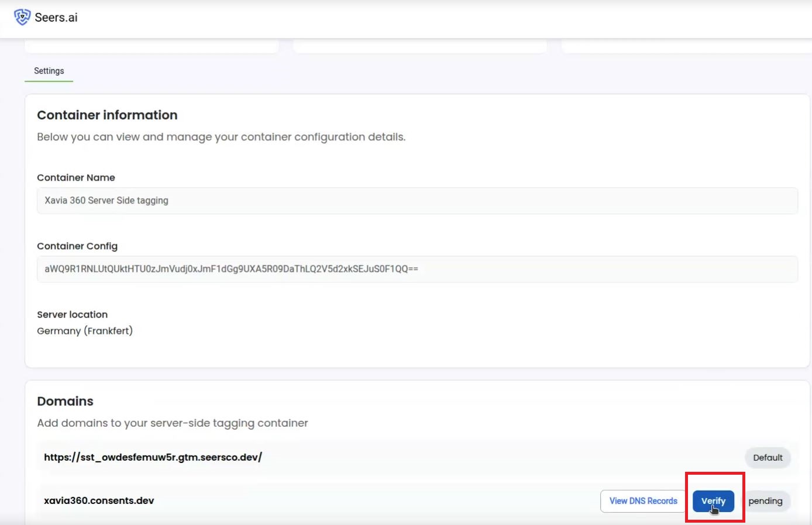Click the Container Config input field

tap(417, 269)
